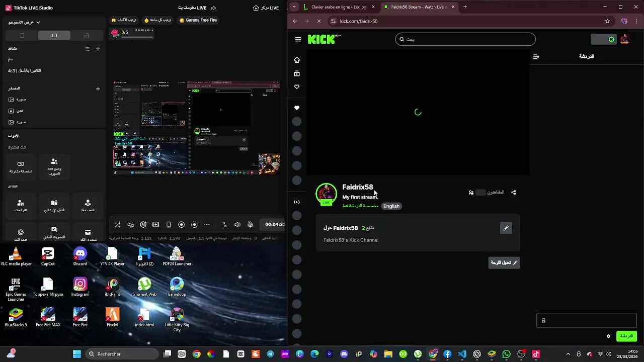Screen dimensions: 644x362
Task: Open the three-dots more options in TikTok toolbar
Action: (207, 225)
